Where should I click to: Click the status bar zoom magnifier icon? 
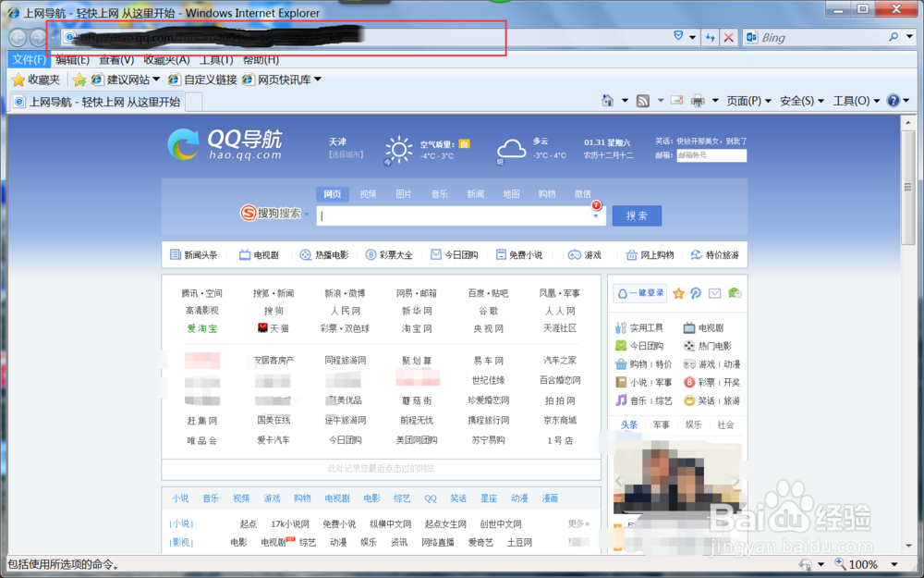[840, 564]
